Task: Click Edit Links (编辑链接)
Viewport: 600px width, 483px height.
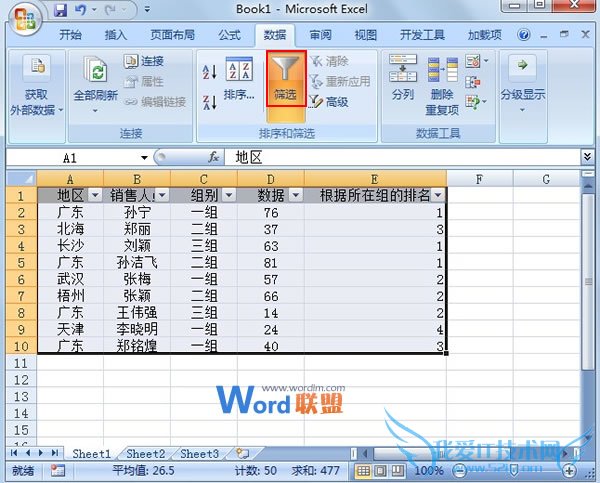Action: click(x=155, y=101)
